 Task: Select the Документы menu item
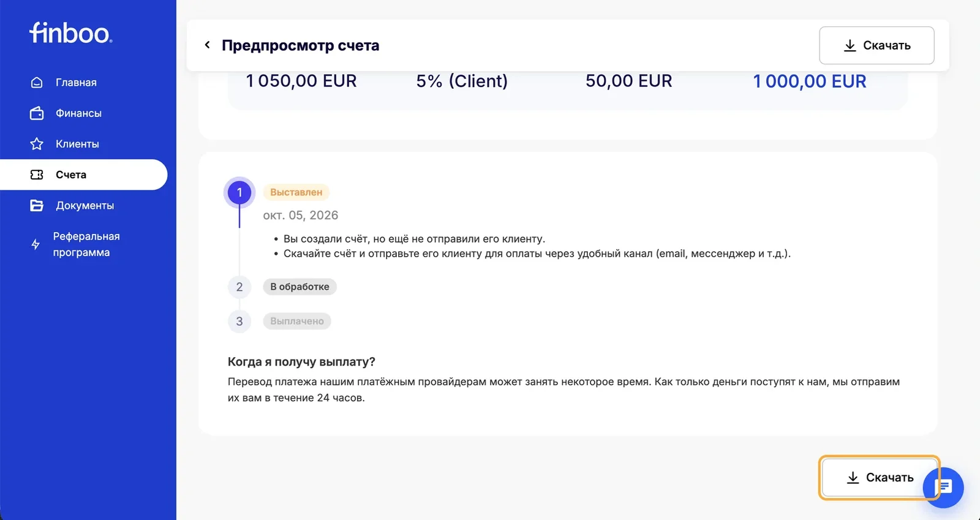tap(84, 206)
